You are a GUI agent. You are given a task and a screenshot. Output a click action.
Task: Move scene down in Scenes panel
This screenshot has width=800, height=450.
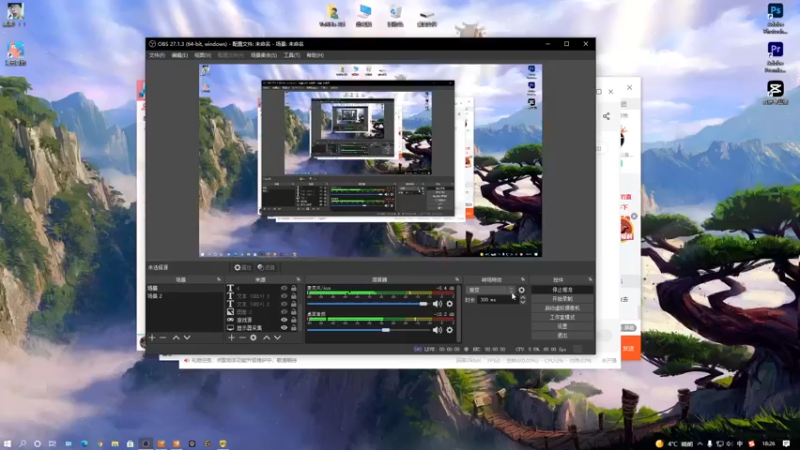click(x=187, y=337)
